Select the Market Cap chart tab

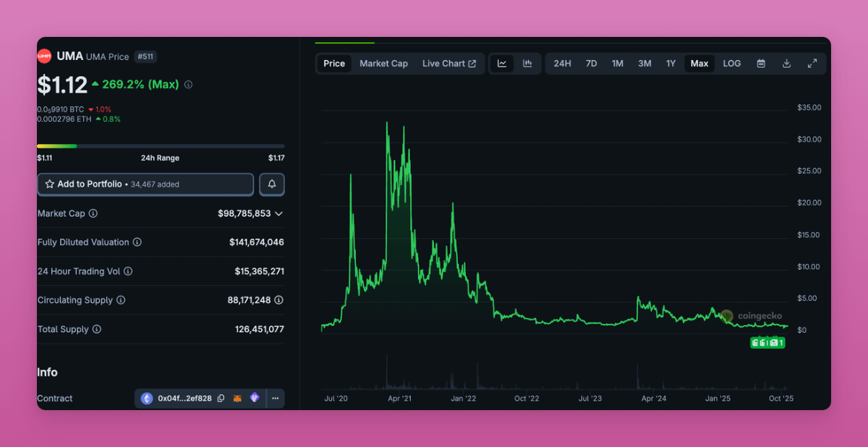383,64
